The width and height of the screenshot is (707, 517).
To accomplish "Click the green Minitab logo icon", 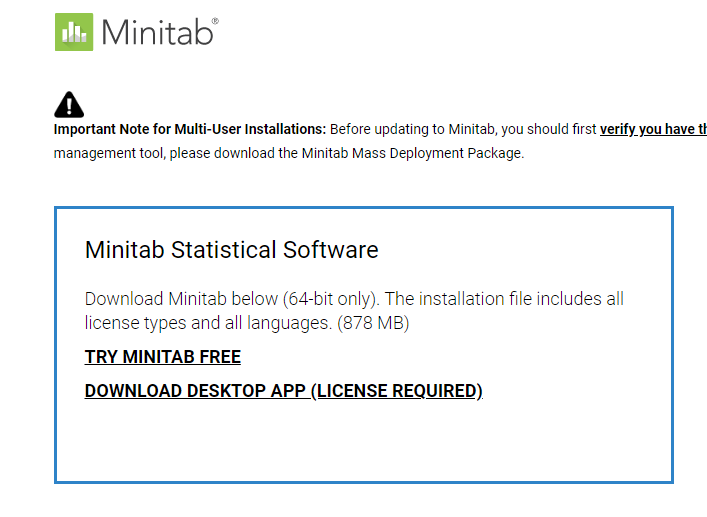I will tap(74, 32).
